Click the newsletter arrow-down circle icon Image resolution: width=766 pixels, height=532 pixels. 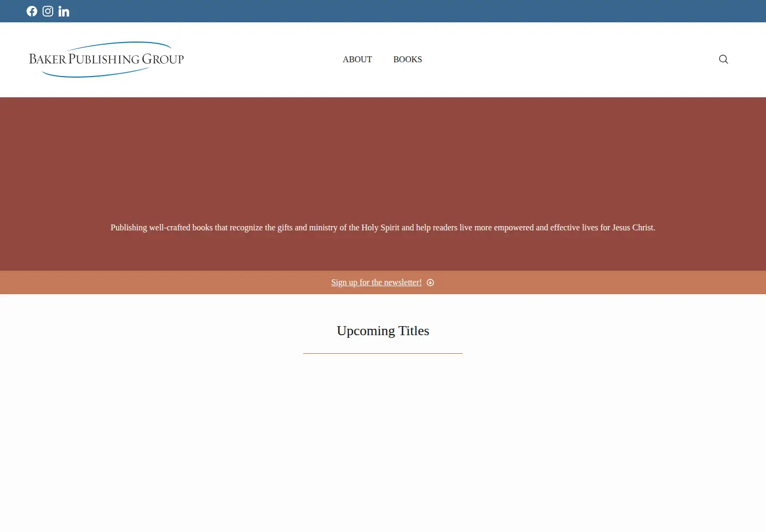click(430, 282)
